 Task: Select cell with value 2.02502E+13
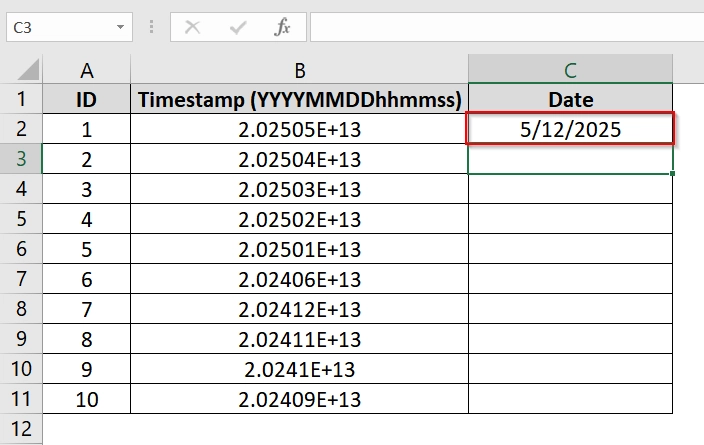tap(299, 219)
